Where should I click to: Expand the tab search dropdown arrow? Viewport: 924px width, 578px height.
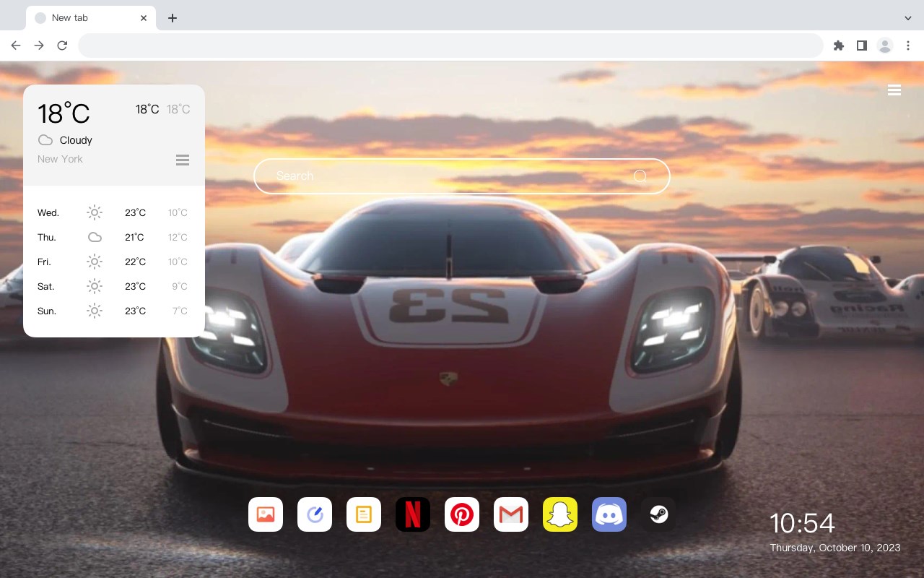[908, 18]
